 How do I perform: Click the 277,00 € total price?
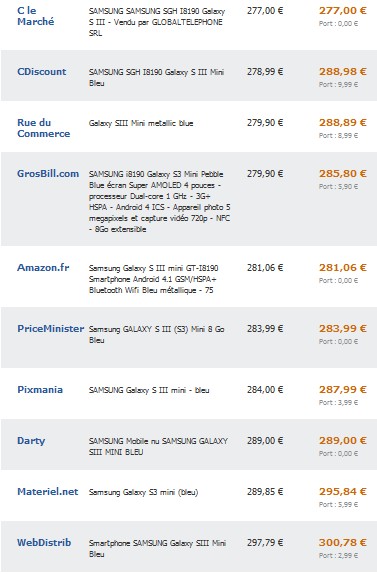(343, 11)
